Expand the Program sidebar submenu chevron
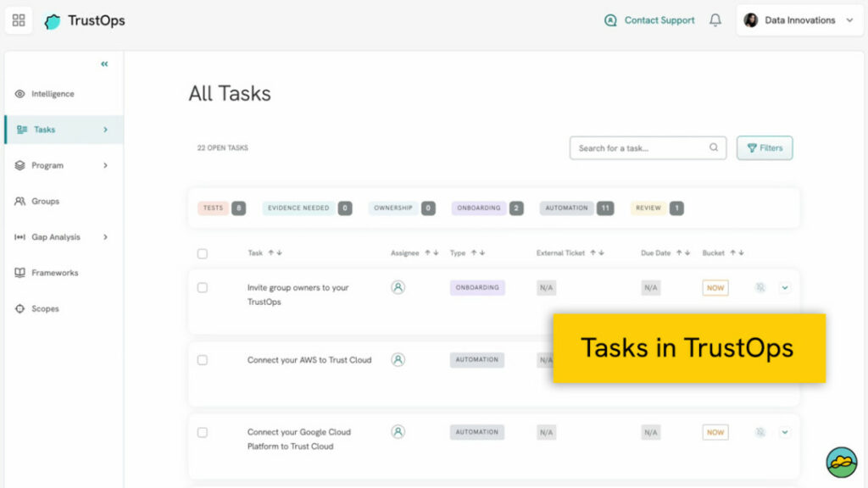Screen dimensions: 868x488 point(105,165)
